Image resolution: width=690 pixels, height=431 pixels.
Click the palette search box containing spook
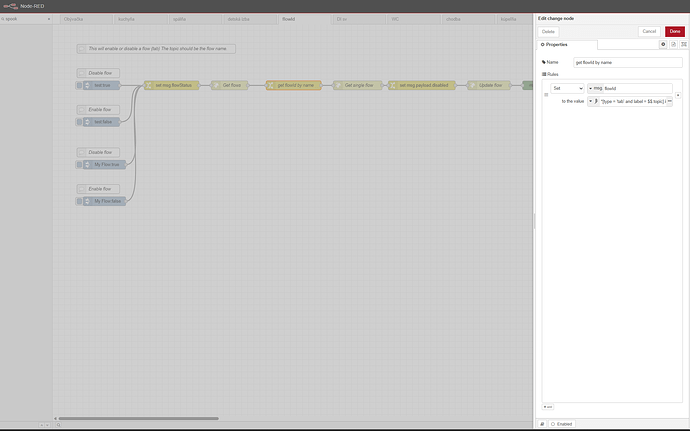[26, 19]
